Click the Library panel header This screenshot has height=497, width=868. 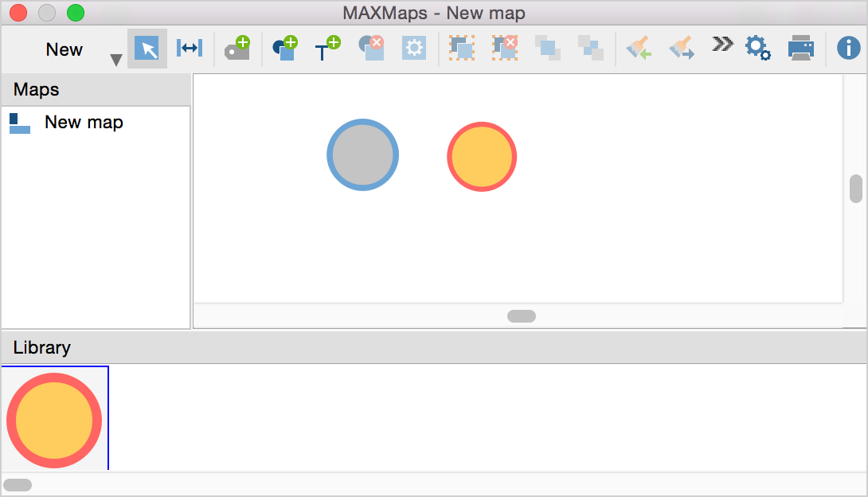(x=434, y=347)
